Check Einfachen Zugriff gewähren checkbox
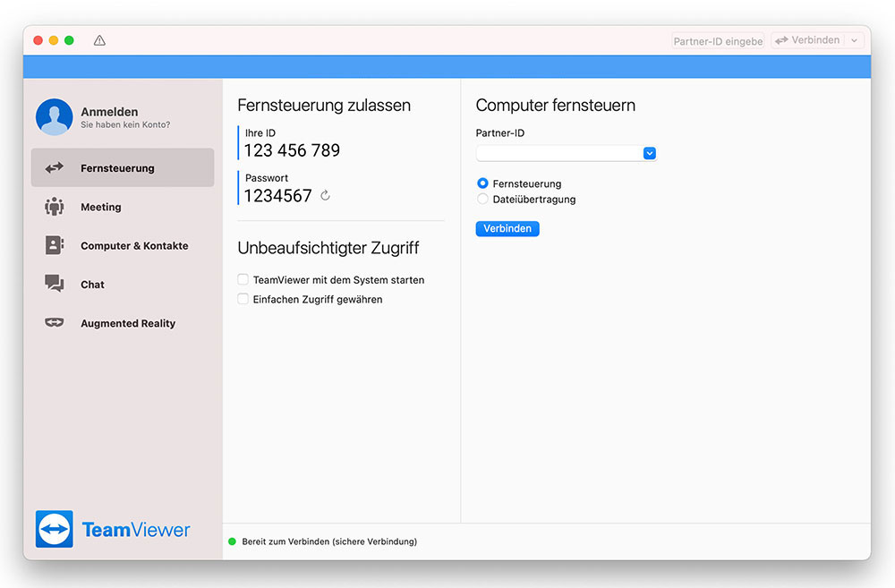Image resolution: width=895 pixels, height=588 pixels. (243, 299)
